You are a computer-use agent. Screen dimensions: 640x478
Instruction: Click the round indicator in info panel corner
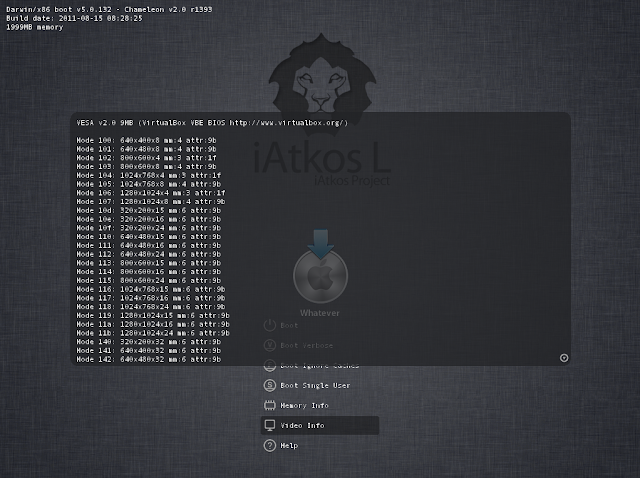click(x=564, y=358)
